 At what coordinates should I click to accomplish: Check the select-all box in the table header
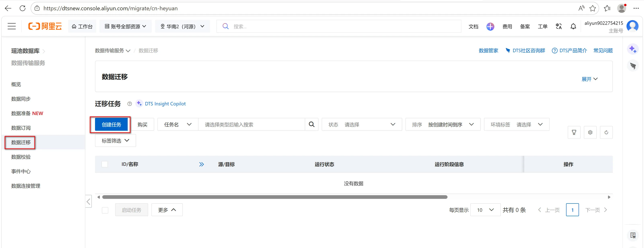105,164
